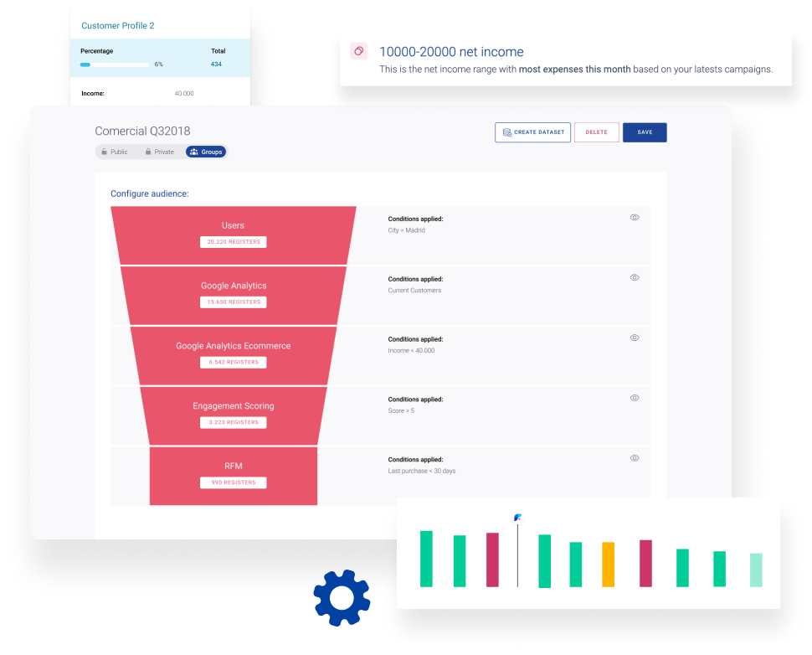Click the net income coin icon
The image size is (812, 655).
(x=358, y=51)
